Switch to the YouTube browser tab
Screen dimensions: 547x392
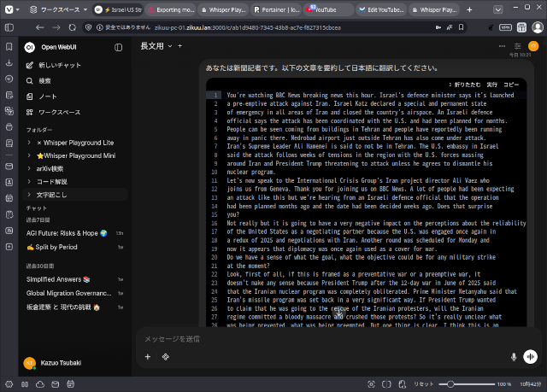pyautogui.click(x=328, y=9)
